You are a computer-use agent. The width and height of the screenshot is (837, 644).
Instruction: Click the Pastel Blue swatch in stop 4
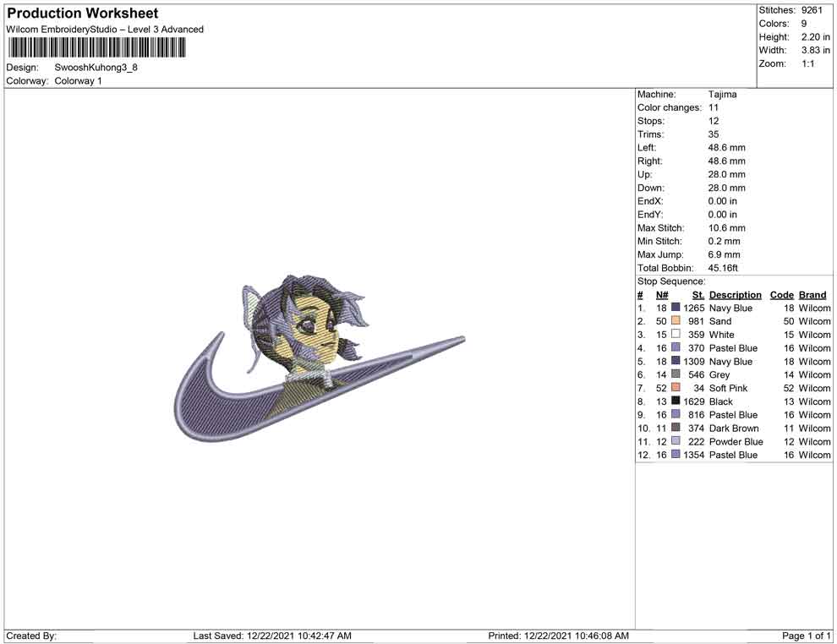676,347
